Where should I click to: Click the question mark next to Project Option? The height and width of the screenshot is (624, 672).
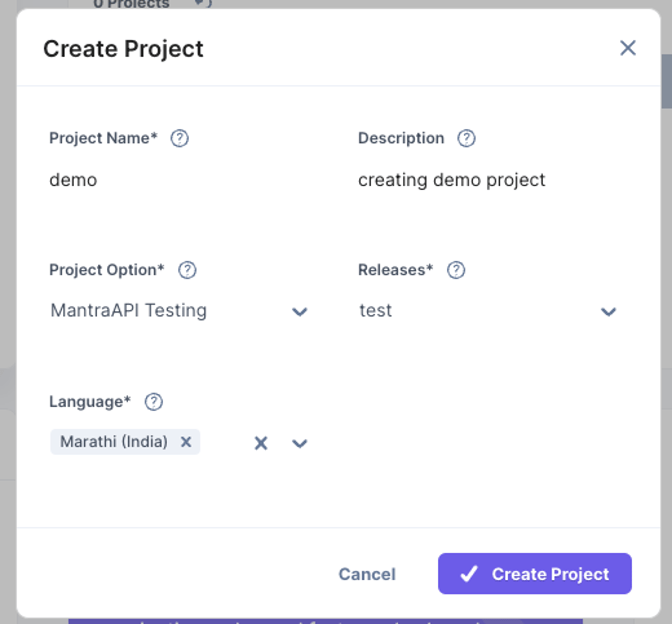pyautogui.click(x=187, y=270)
